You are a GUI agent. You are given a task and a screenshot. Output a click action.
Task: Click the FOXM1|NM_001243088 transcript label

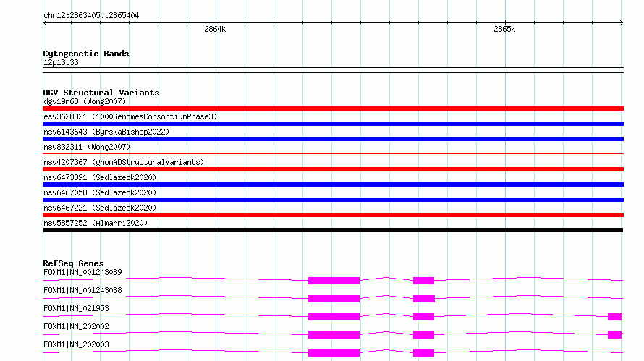pos(82,290)
